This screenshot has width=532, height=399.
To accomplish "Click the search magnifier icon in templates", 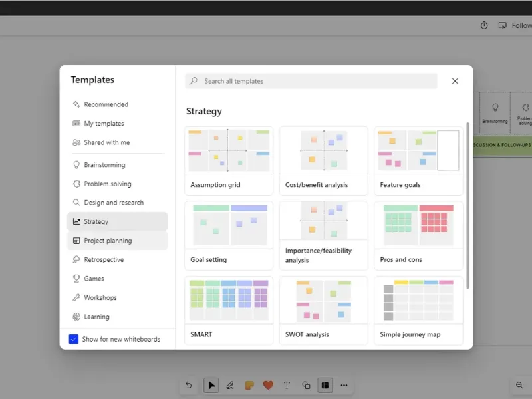I will [194, 81].
